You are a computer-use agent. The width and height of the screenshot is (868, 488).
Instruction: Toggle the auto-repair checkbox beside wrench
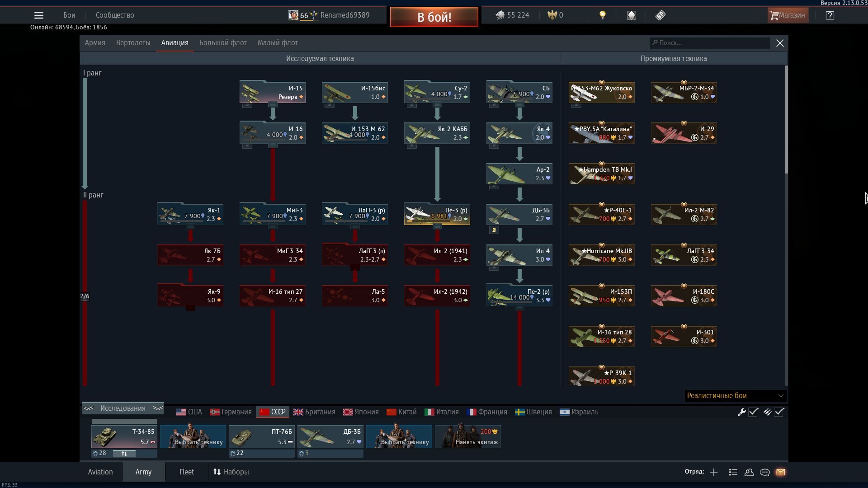(x=753, y=412)
